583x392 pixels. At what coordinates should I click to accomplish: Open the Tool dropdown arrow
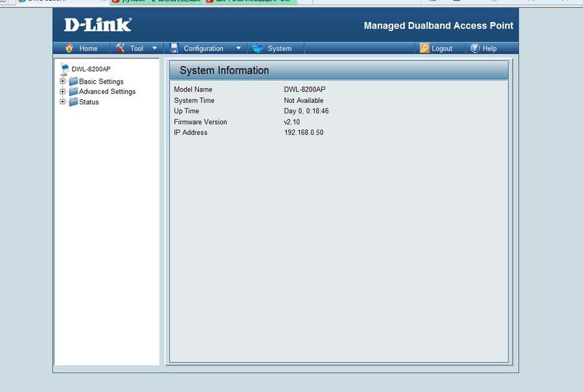(155, 49)
